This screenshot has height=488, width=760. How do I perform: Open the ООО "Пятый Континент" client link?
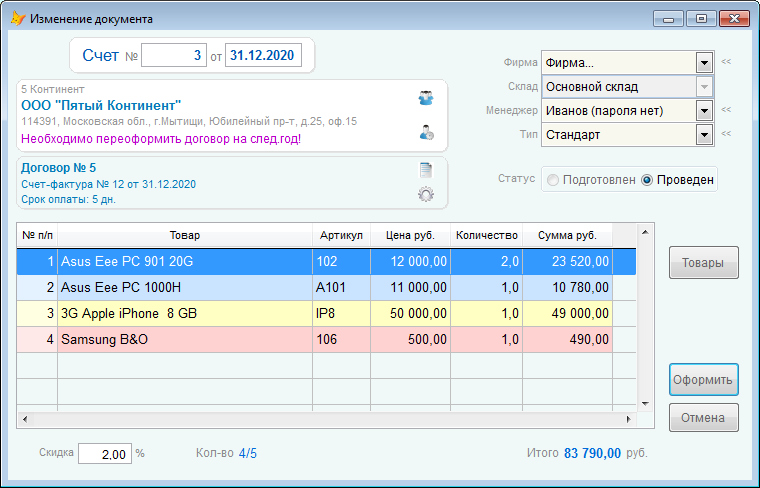point(101,105)
